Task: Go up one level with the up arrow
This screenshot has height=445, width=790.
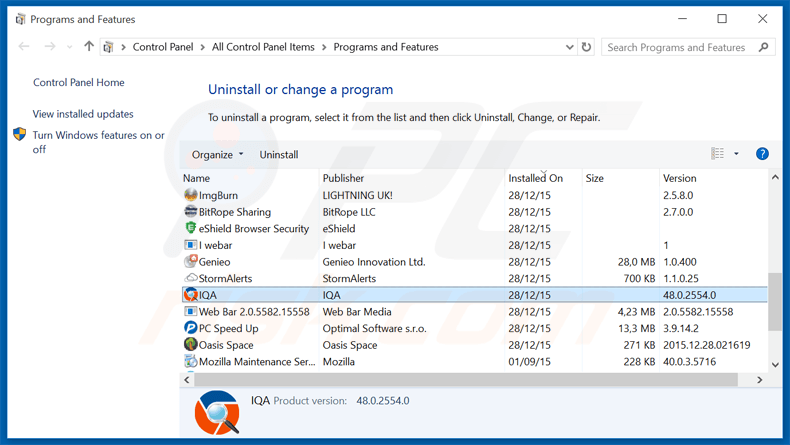Action: 89,46
